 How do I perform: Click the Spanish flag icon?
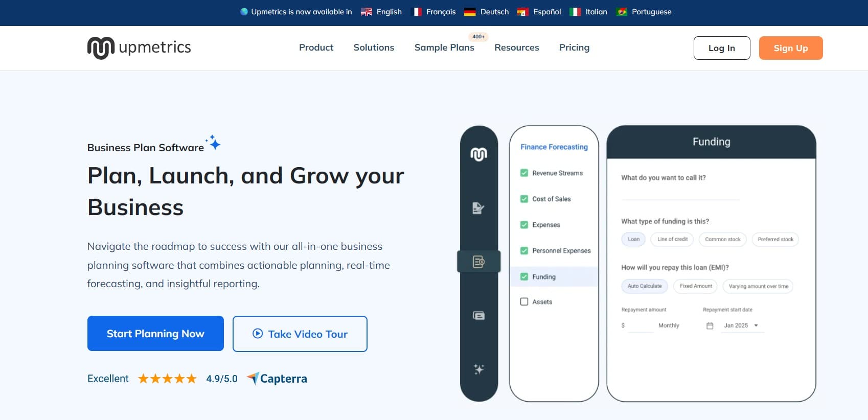(x=522, y=12)
